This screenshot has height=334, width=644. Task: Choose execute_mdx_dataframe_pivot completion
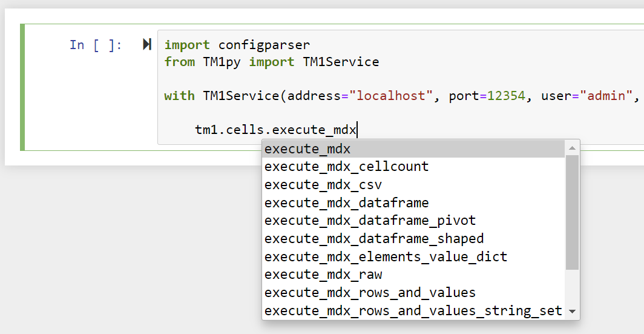pyautogui.click(x=413, y=221)
